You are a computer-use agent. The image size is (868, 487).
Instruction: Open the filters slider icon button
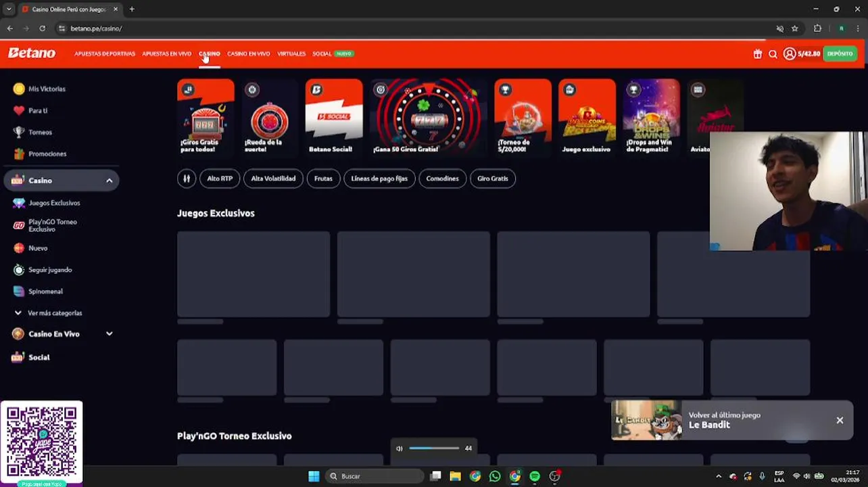tap(187, 179)
